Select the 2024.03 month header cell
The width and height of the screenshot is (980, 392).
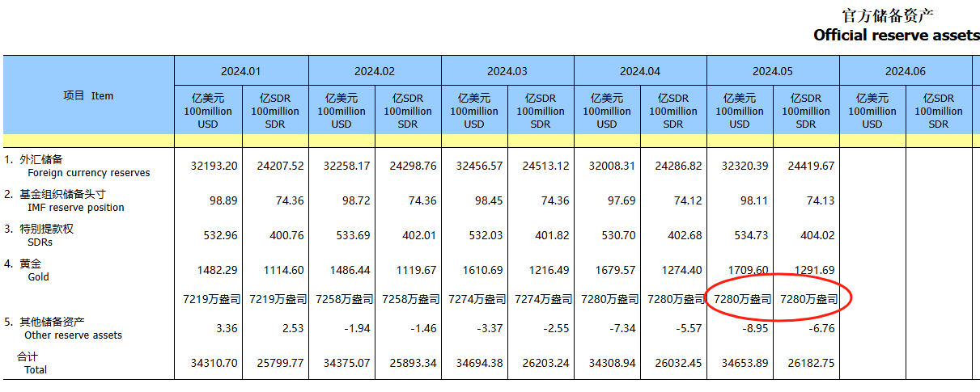507,71
